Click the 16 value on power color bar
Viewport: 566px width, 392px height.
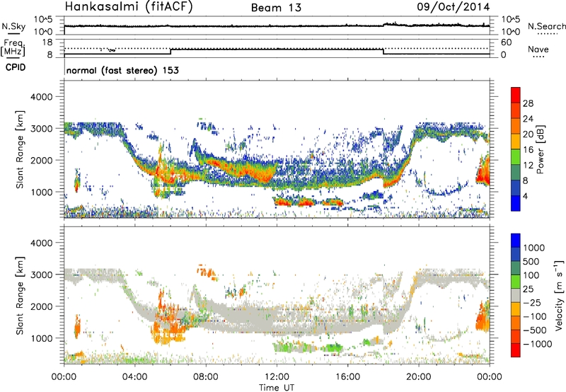point(528,150)
